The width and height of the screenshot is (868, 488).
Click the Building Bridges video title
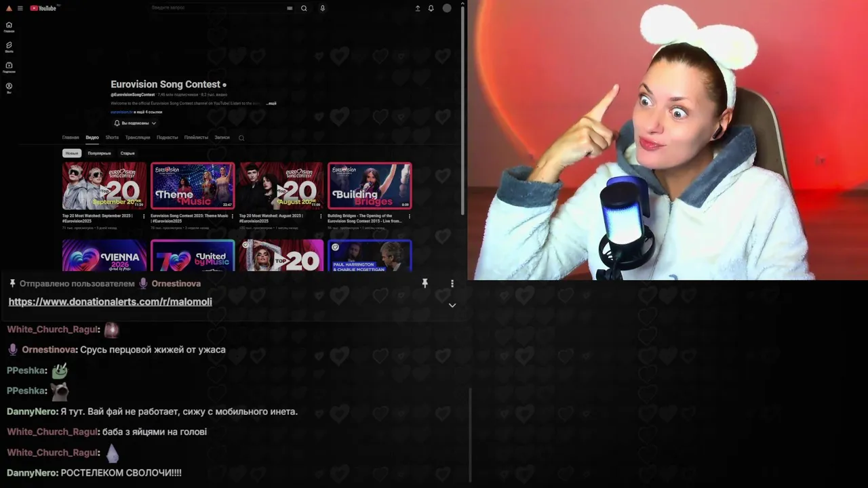pyautogui.click(x=365, y=218)
